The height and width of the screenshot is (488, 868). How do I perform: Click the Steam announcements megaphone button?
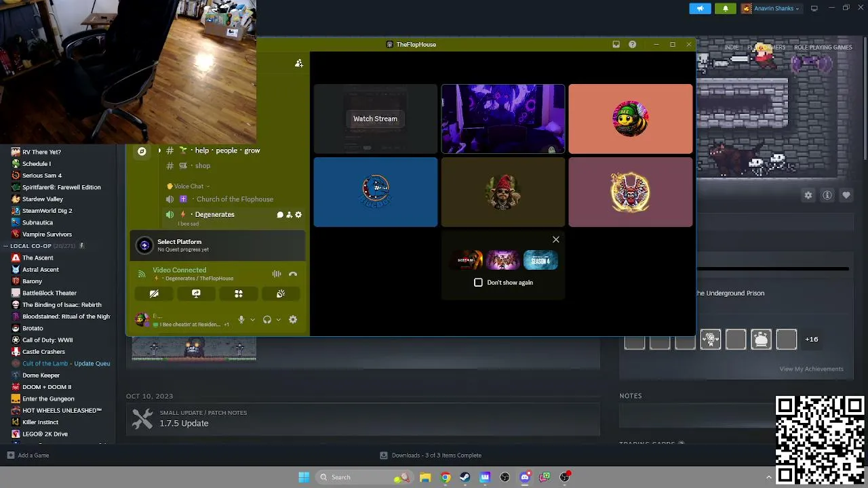click(700, 9)
